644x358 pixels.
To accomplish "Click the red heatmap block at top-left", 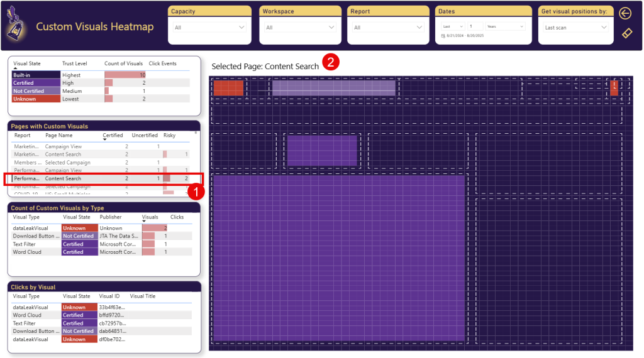I will [x=228, y=88].
